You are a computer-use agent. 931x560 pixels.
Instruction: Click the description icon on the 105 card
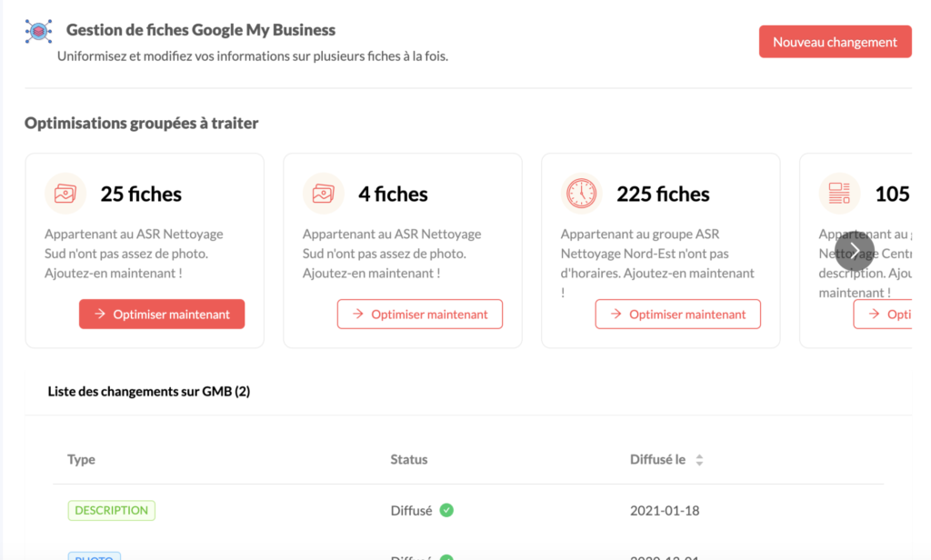pyautogui.click(x=839, y=194)
